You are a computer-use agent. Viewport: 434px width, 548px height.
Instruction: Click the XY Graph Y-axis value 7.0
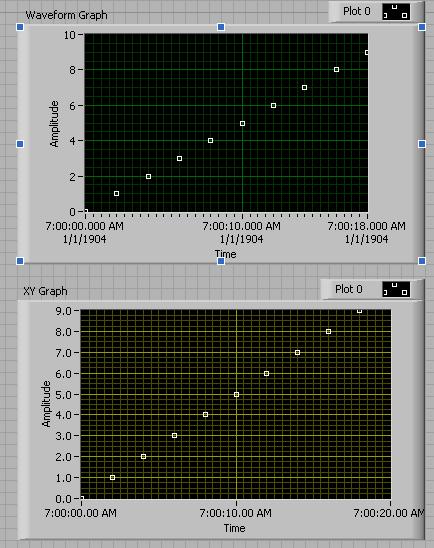coord(63,353)
